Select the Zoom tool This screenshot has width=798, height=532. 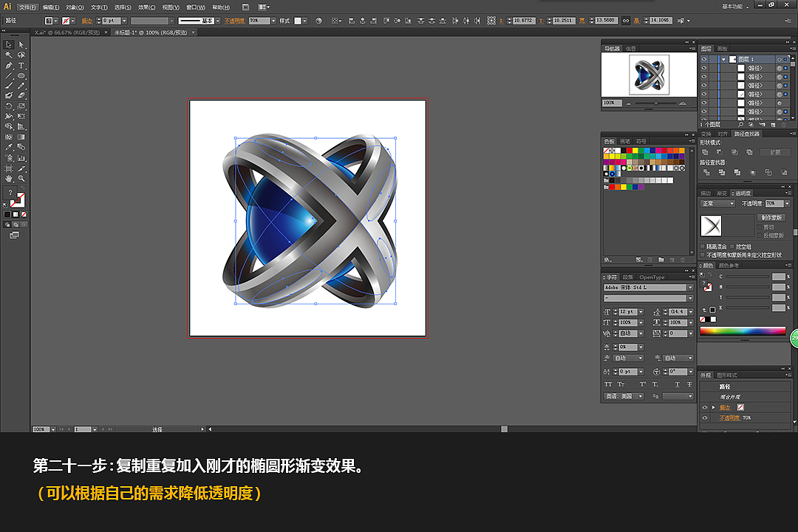(x=21, y=179)
